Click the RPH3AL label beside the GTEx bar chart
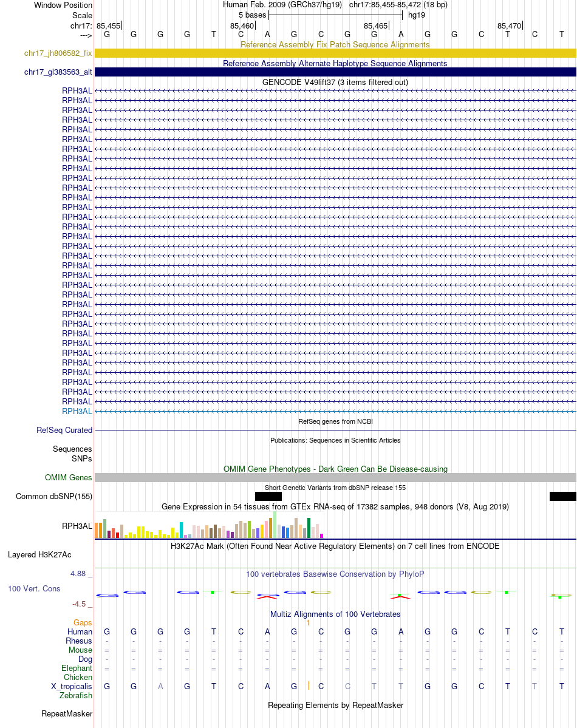Viewport: 577px width, 728px height. [x=77, y=526]
